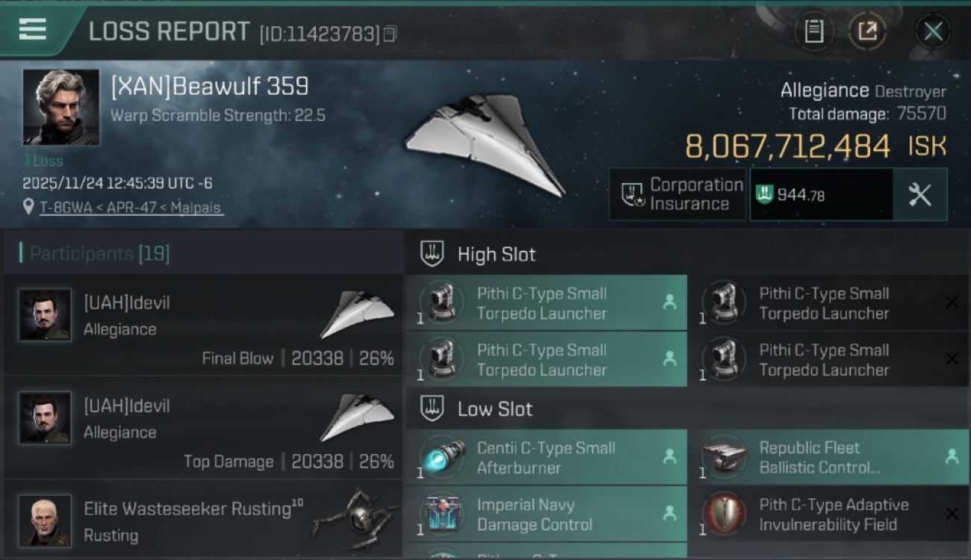Click Pith C-Type Adaptive Invulnerability Field icon

pyautogui.click(x=724, y=514)
